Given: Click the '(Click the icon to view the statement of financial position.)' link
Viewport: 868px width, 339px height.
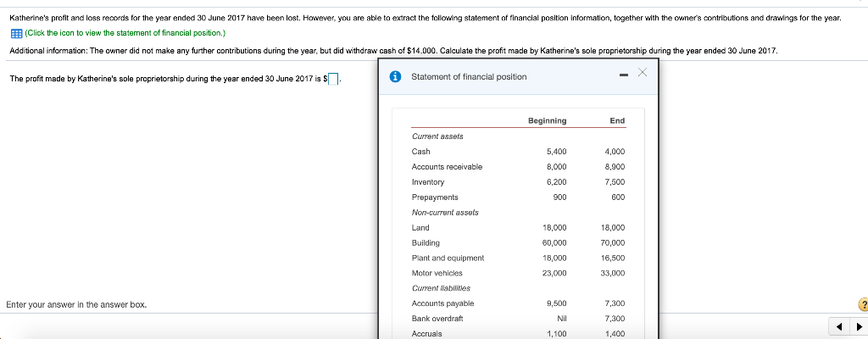Looking at the screenshot, I should pos(125,33).
